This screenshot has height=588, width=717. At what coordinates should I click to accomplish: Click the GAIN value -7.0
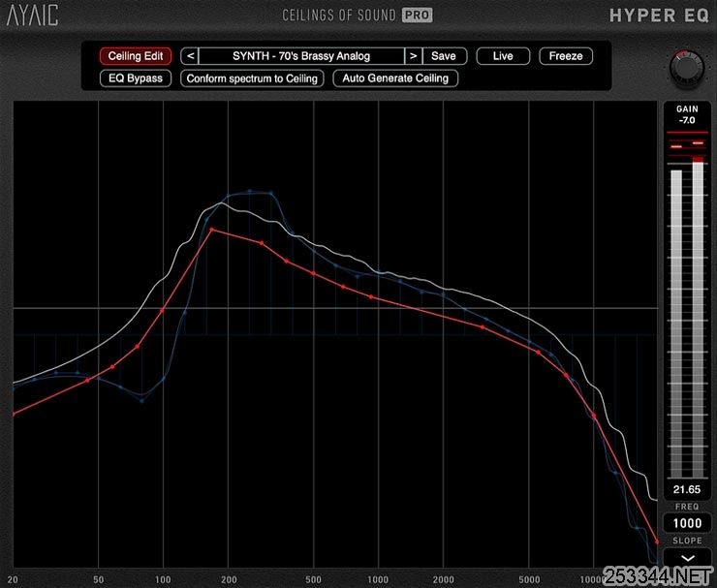click(x=687, y=120)
